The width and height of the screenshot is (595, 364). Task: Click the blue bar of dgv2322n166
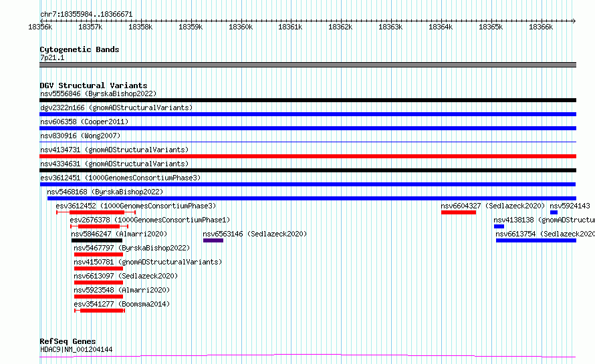[x=308, y=114]
